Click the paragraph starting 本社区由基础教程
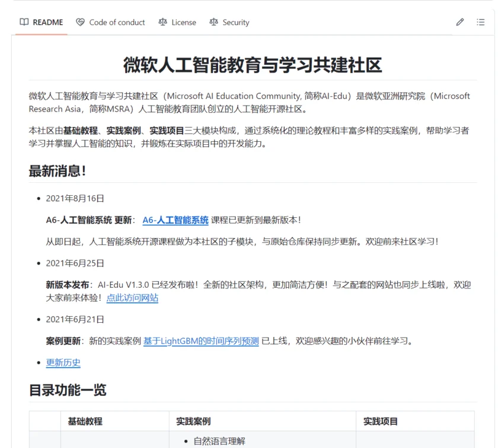The height and width of the screenshot is (448, 498). pyautogui.click(x=249, y=137)
